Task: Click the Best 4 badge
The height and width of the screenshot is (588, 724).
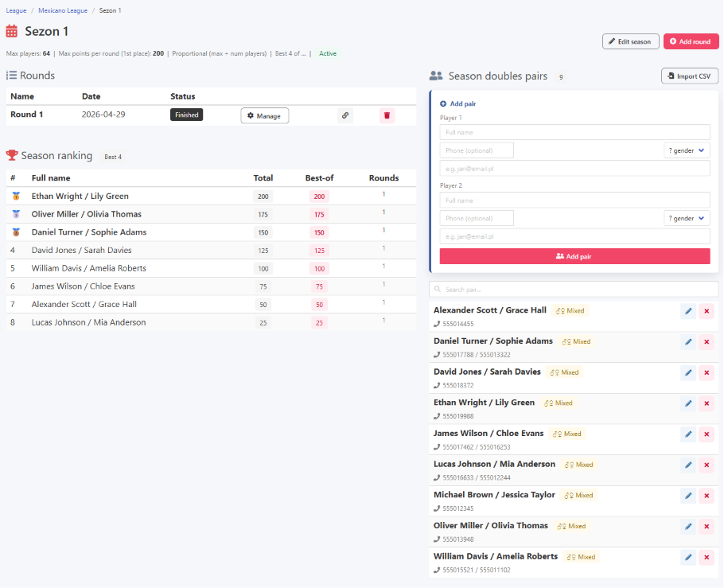Action: (113, 157)
